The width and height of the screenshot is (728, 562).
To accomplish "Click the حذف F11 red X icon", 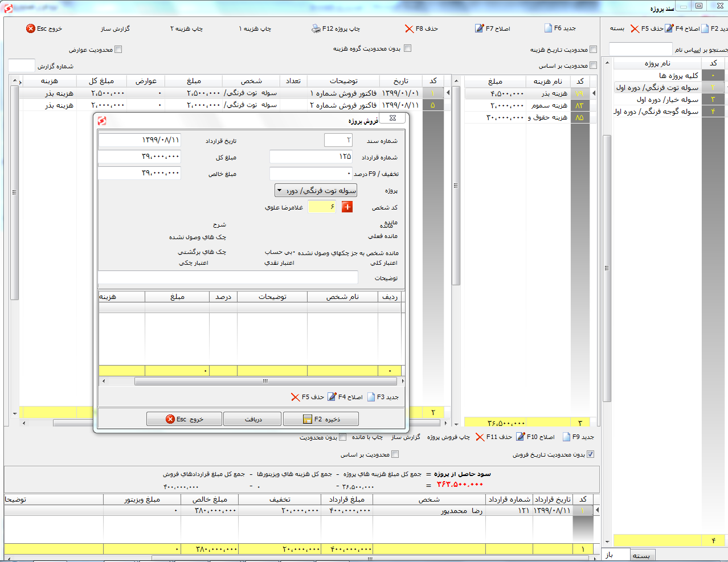I will click(x=480, y=437).
